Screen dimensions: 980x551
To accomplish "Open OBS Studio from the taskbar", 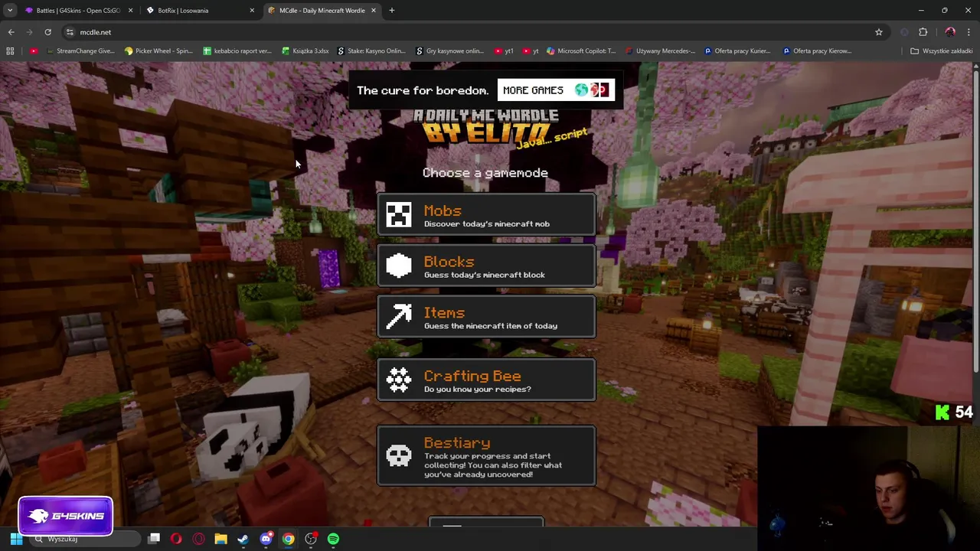I will (x=311, y=540).
